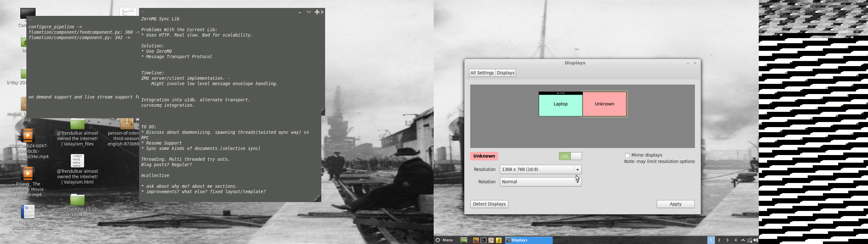868x244 pixels.
Task: Click the '* Resume Support' note line
Action: click(161, 143)
